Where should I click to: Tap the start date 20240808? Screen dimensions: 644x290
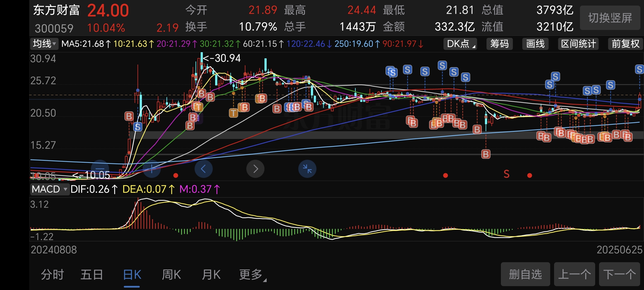(53, 250)
